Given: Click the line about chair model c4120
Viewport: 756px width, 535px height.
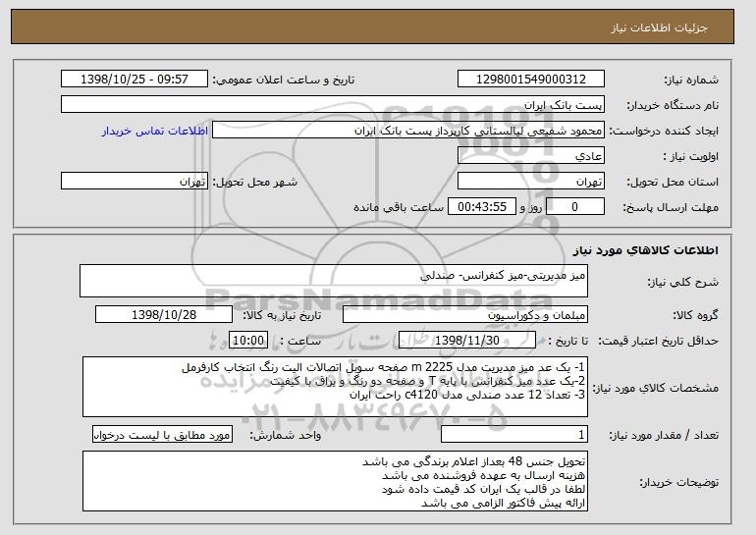Looking at the screenshot, I should (x=467, y=395).
